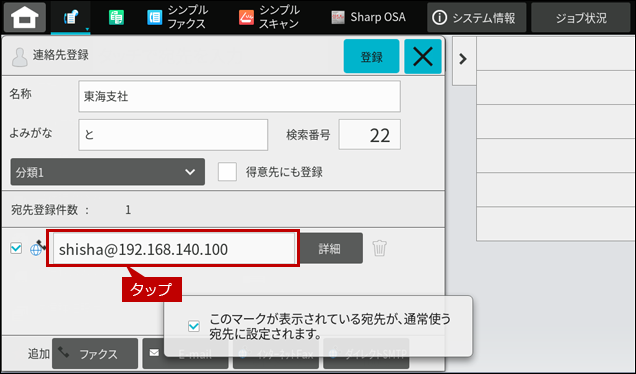Close the 連絡先登録 dialog
The width and height of the screenshot is (636, 374).
click(423, 56)
